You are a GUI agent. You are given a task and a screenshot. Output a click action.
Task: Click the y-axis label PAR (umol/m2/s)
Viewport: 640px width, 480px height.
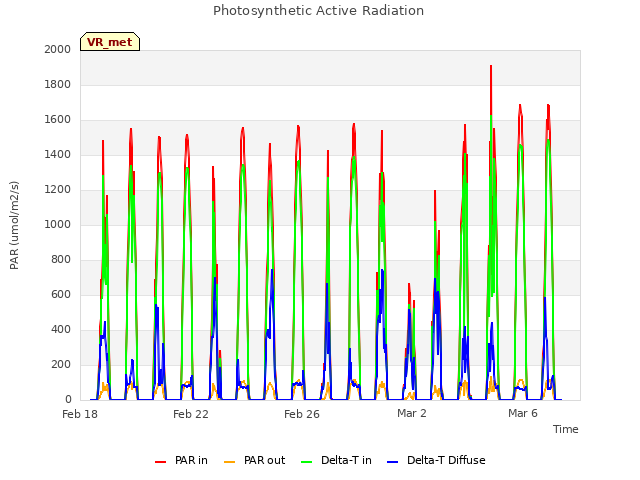coord(14,225)
